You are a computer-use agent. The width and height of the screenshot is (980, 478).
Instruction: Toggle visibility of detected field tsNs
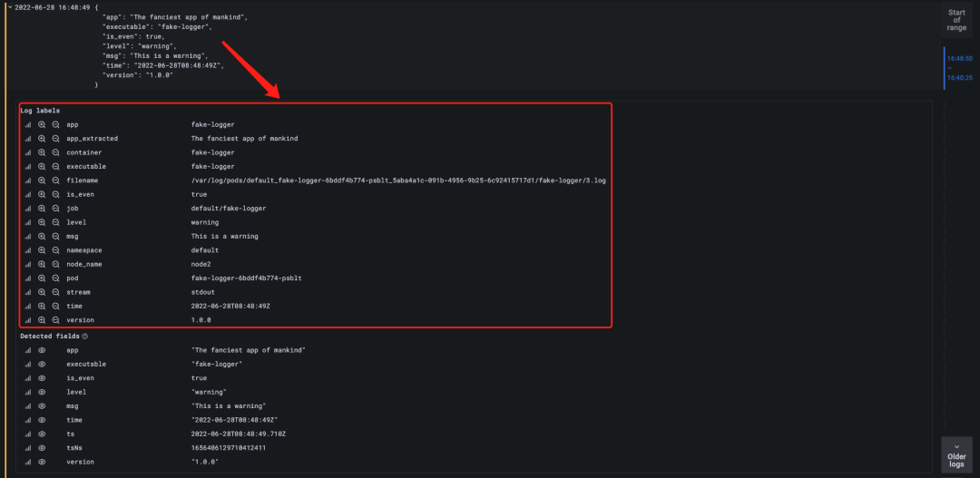(42, 448)
